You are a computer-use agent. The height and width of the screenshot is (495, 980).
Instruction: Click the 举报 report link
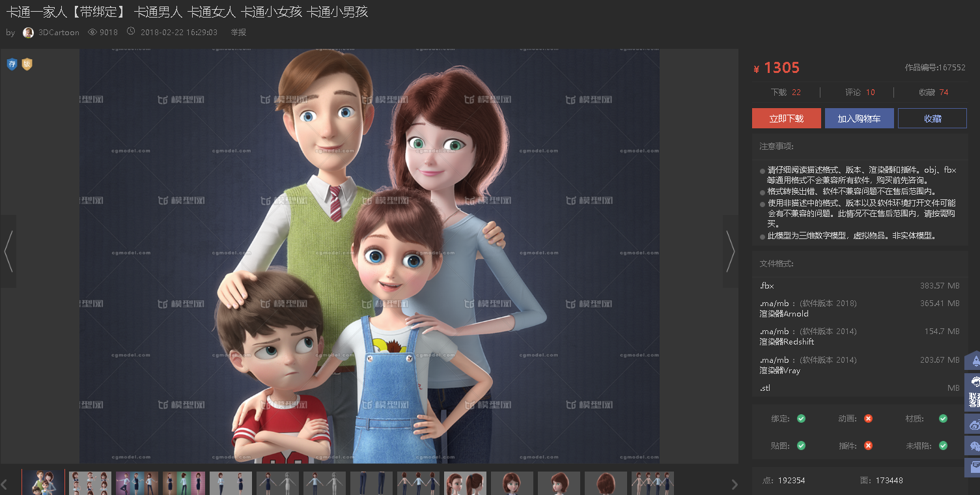click(x=238, y=33)
